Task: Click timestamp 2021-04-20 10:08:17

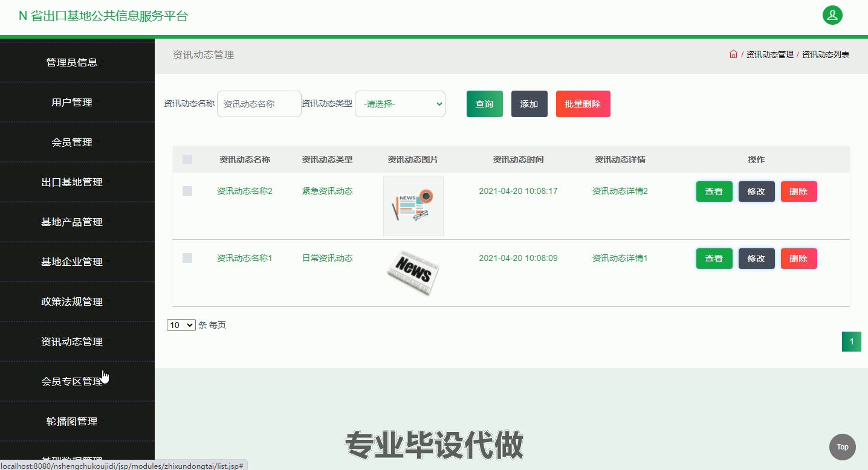Action: [x=518, y=191]
